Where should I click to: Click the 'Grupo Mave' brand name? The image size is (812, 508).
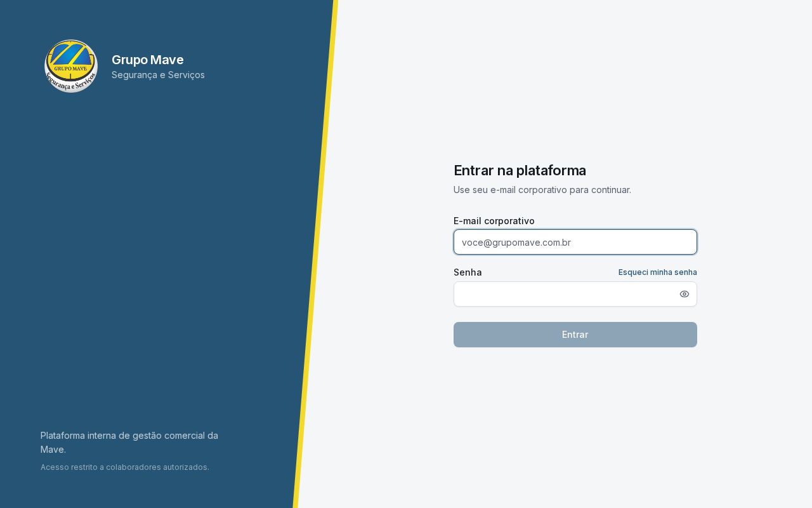(x=148, y=60)
